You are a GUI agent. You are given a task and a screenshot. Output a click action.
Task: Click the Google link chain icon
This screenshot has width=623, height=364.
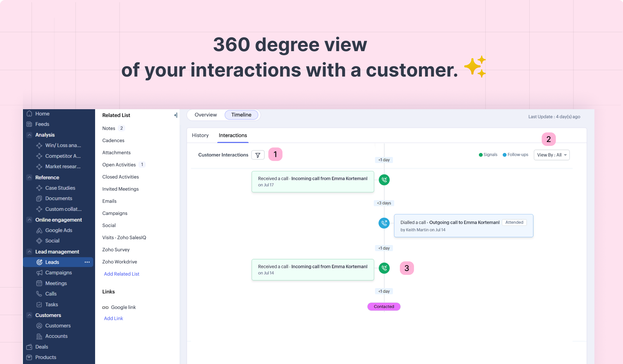105,308
